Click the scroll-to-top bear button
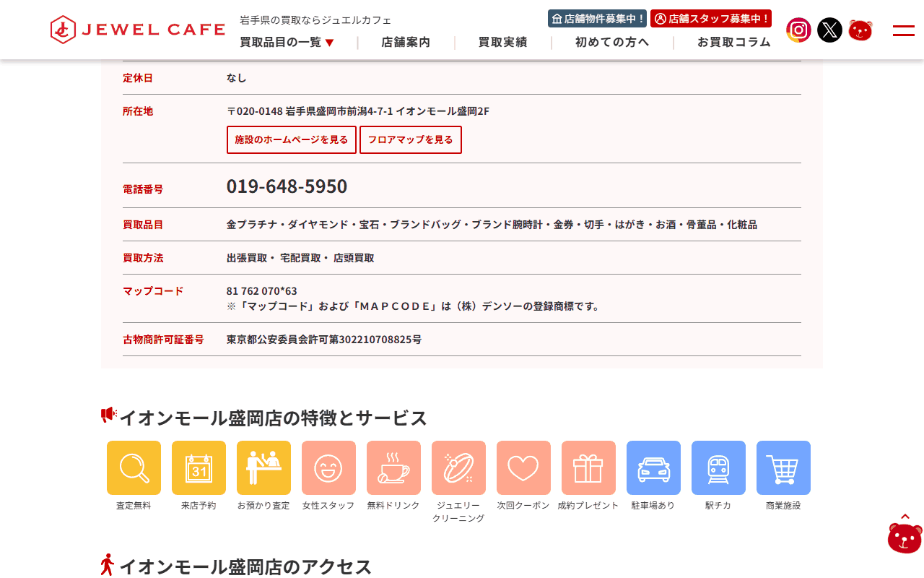 [905, 533]
